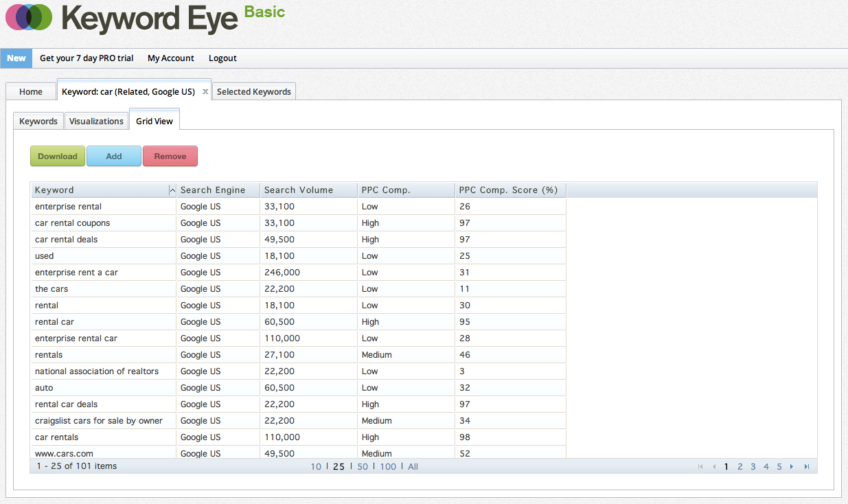
Task: Close the Keyword: car tab
Action: click(x=205, y=92)
